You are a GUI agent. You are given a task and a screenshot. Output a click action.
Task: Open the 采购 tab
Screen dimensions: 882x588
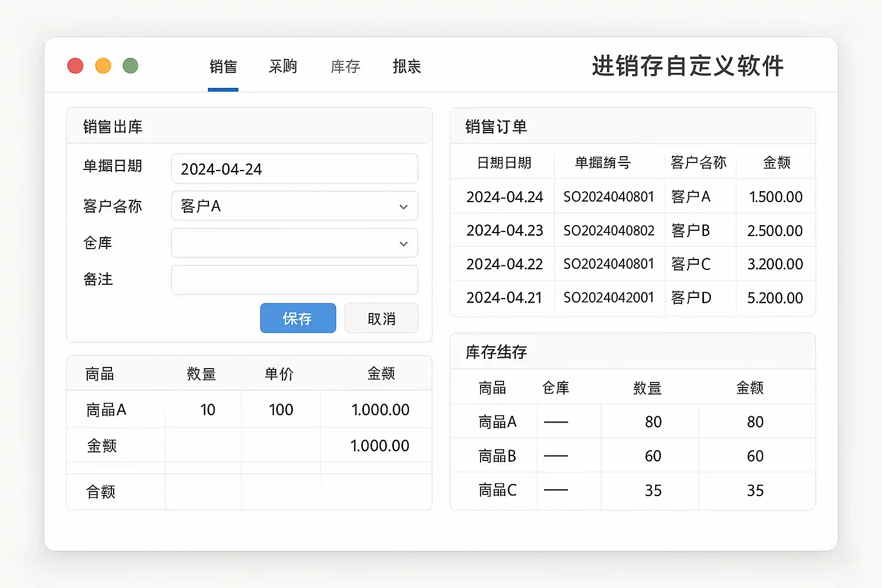click(x=283, y=67)
